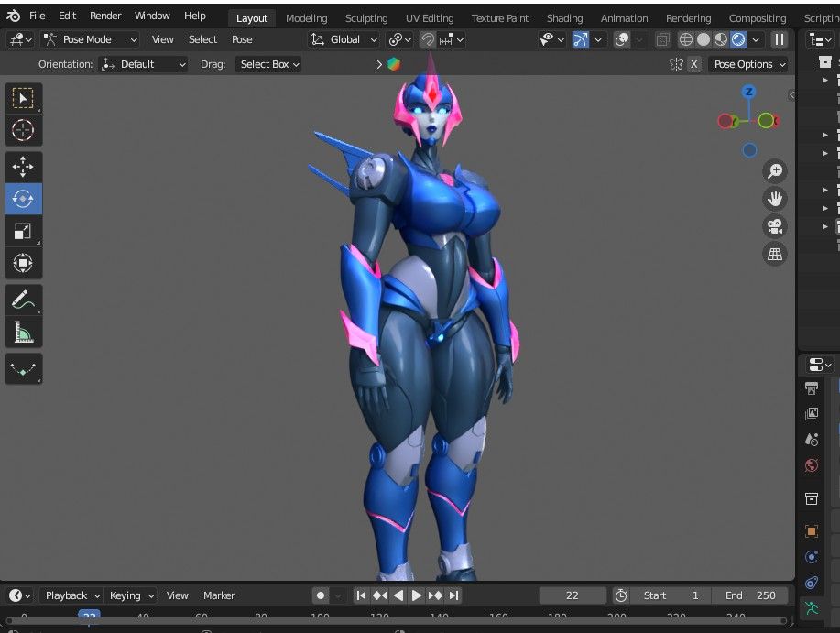The width and height of the screenshot is (840, 633).
Task: Click the Blender logo icon
Action: tap(13, 16)
